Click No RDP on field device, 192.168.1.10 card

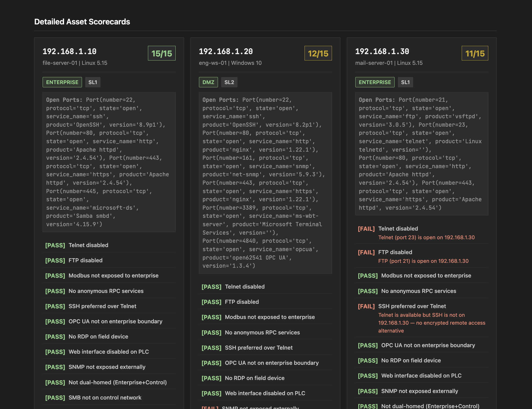click(x=109, y=337)
